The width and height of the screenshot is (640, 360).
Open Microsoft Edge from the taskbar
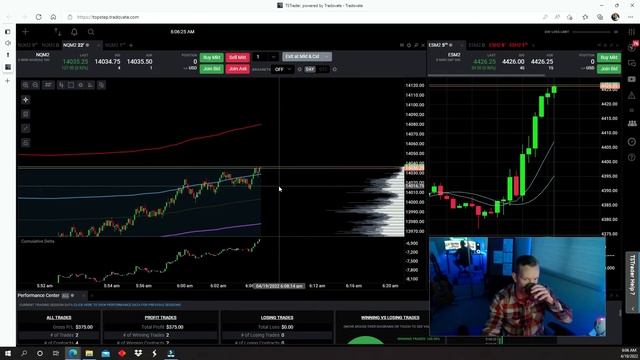pos(73,353)
